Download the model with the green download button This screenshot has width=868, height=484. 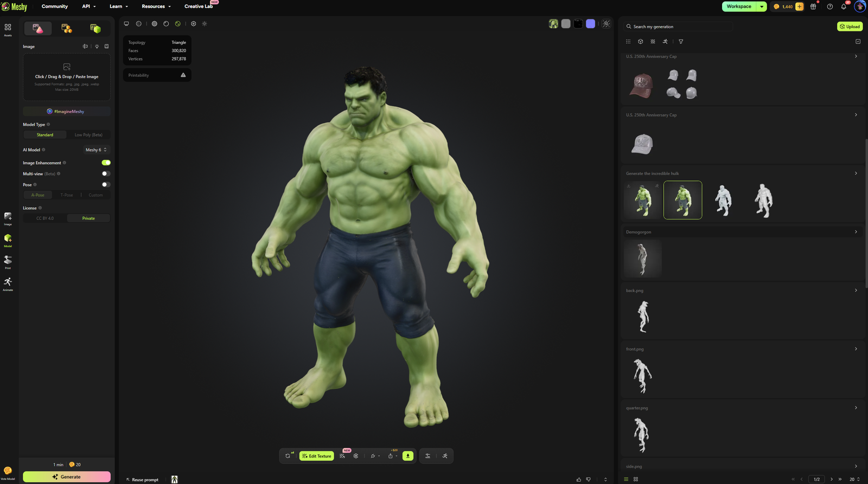408,456
